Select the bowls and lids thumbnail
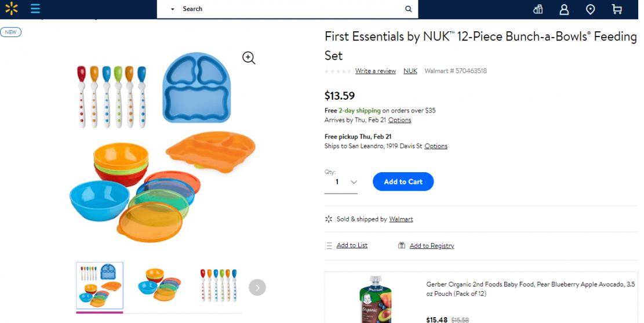This screenshot has height=323, width=644. pyautogui.click(x=159, y=285)
